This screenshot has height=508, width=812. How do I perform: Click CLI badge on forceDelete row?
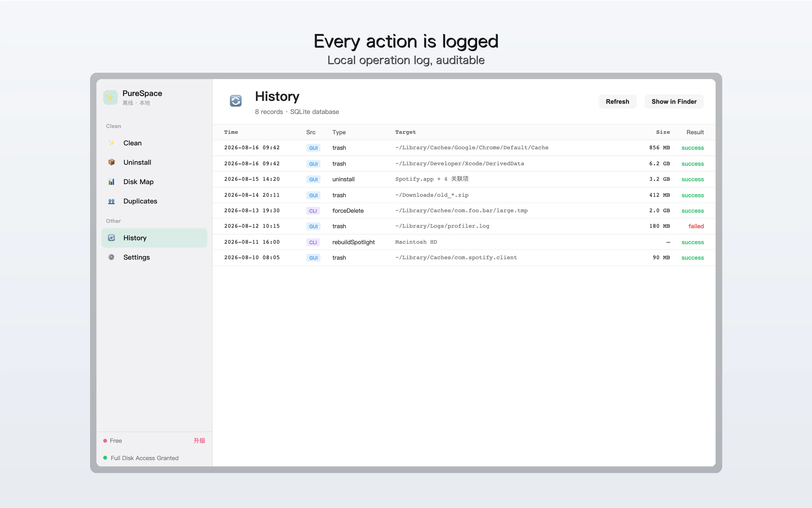tap(313, 211)
